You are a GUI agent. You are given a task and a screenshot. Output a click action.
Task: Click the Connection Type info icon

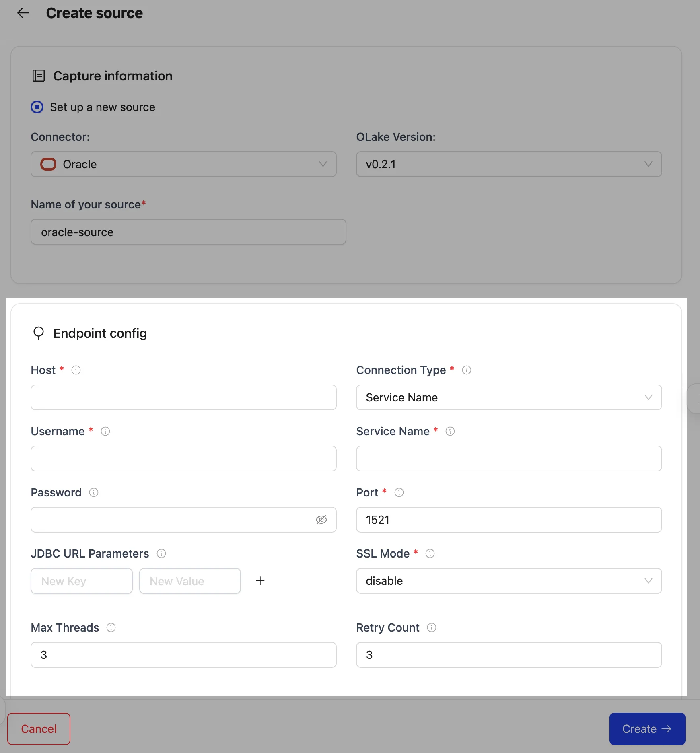(x=467, y=370)
